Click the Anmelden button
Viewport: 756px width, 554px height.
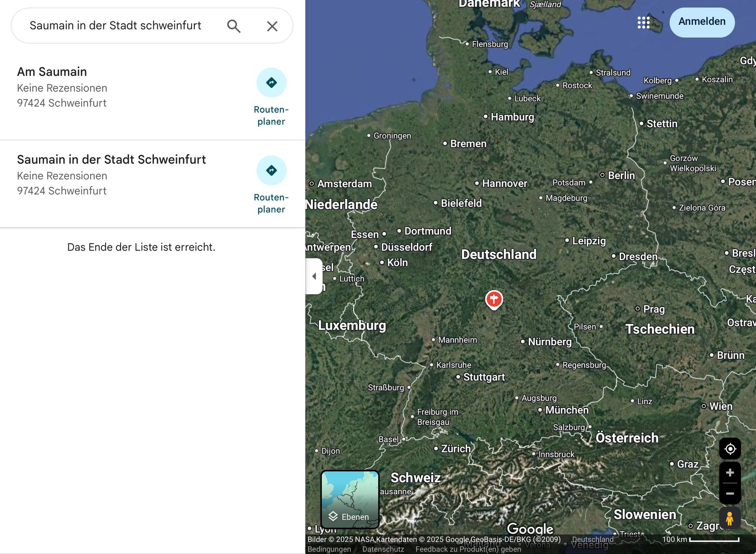(702, 22)
